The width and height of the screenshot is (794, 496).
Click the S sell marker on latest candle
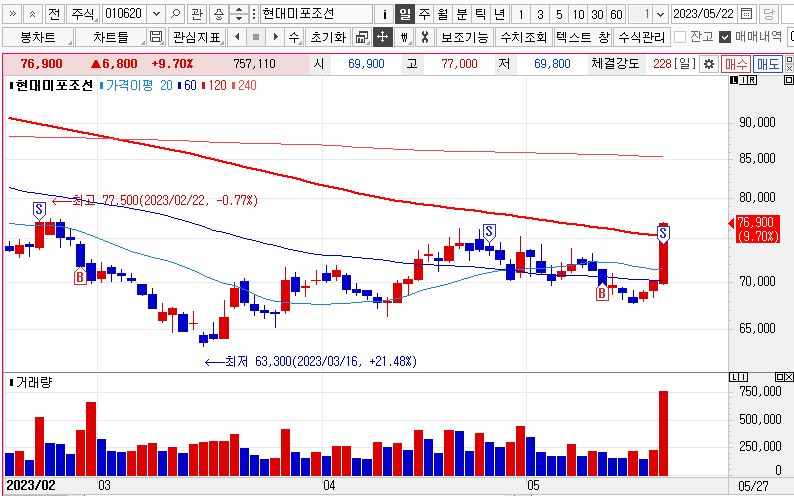click(x=663, y=234)
